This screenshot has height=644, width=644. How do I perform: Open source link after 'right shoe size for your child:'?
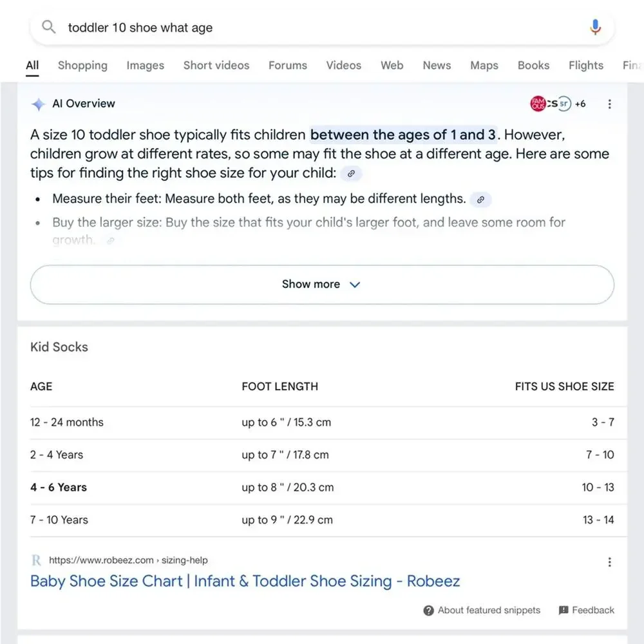coord(351,174)
